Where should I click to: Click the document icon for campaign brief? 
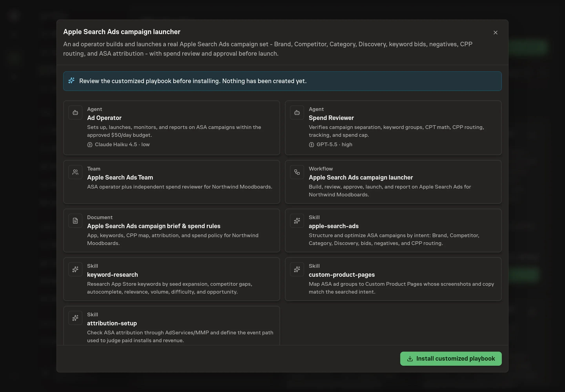click(75, 220)
